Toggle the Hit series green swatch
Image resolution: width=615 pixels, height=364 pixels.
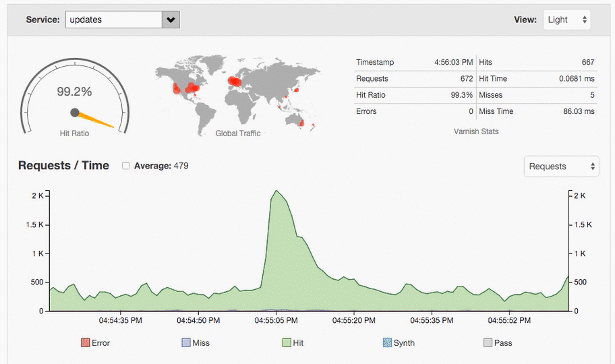(x=287, y=343)
